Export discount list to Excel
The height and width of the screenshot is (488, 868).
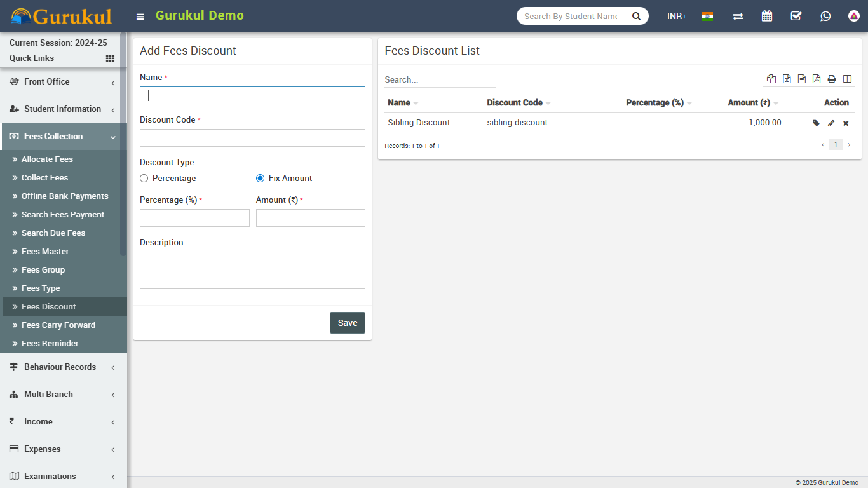[787, 79]
